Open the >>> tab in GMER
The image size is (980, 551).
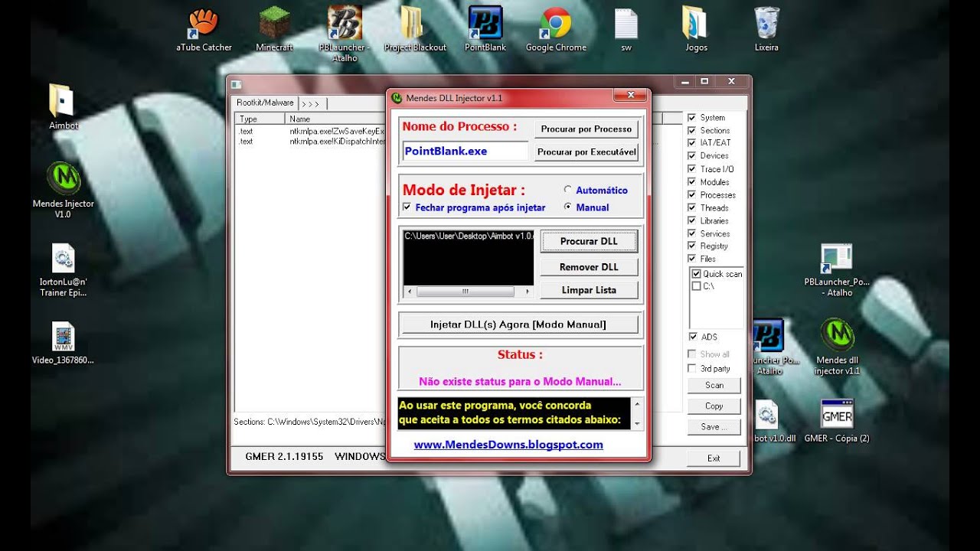click(x=312, y=103)
